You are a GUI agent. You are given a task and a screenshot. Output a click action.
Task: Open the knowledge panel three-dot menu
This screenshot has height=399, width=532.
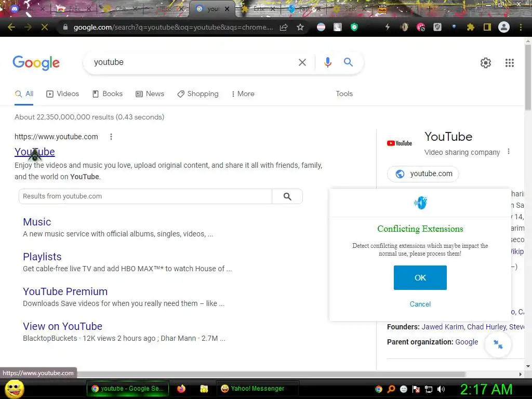click(509, 151)
